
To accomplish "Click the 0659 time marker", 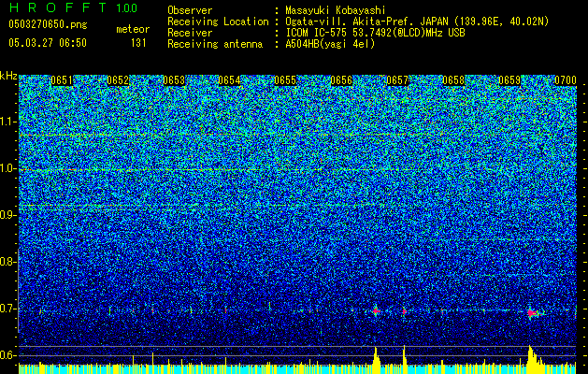I will point(509,80).
